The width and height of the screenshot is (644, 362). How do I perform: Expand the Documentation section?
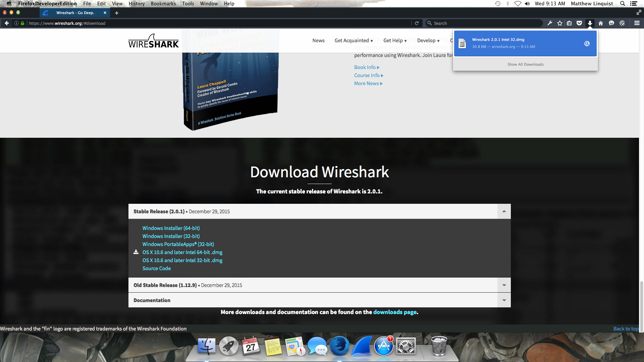[504, 300]
